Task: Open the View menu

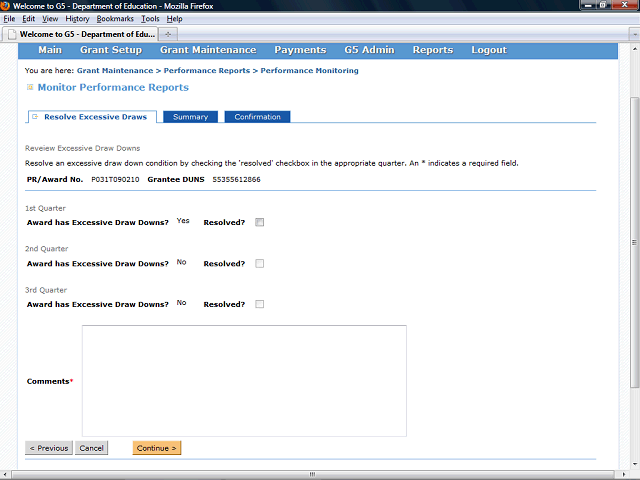Action: (x=50, y=19)
